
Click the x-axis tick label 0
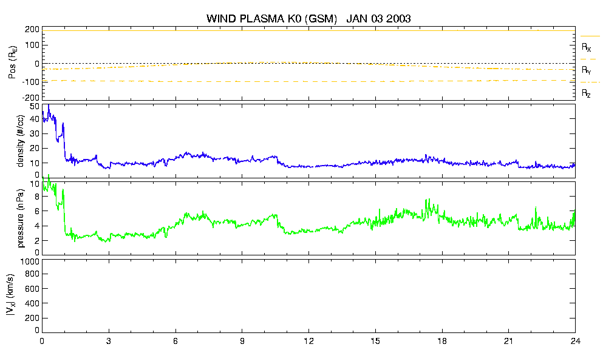pos(42,341)
